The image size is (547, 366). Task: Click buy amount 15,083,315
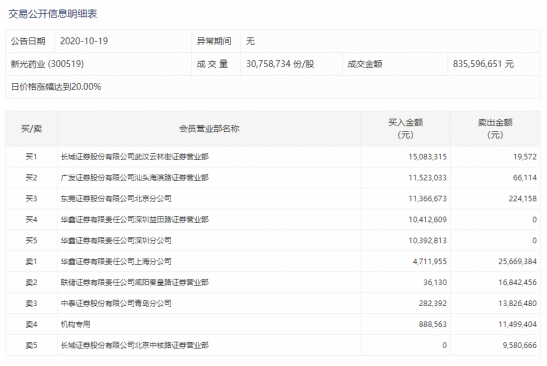click(427, 157)
